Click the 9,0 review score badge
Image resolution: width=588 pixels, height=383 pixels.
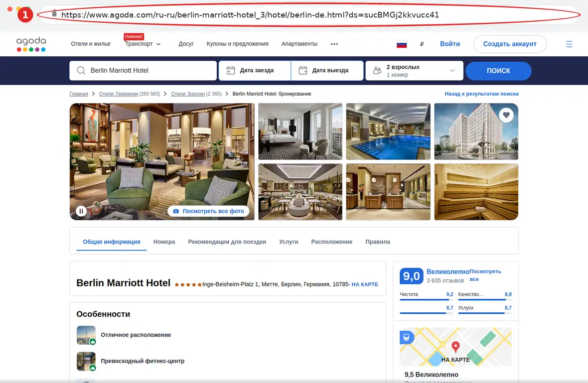(412, 276)
